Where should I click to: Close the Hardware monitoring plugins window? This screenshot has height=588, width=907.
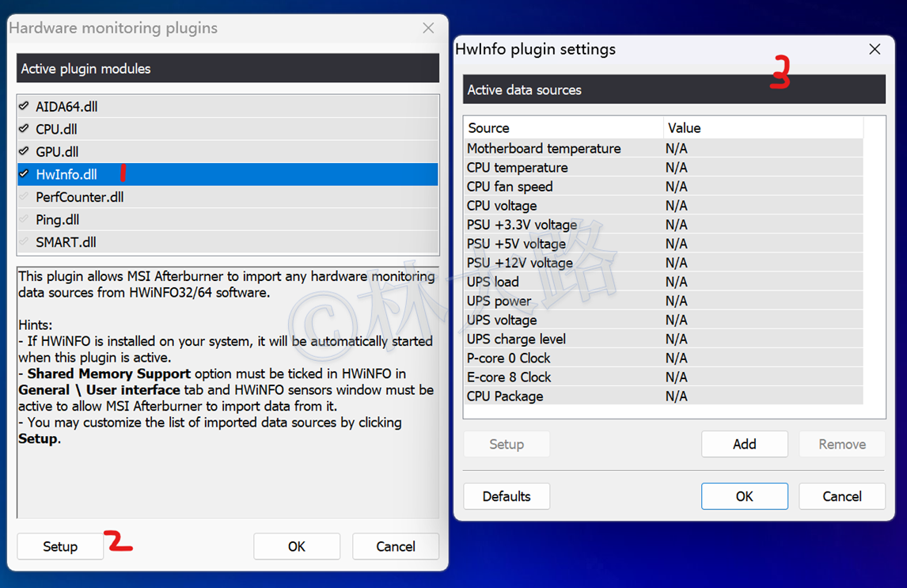coord(428,28)
